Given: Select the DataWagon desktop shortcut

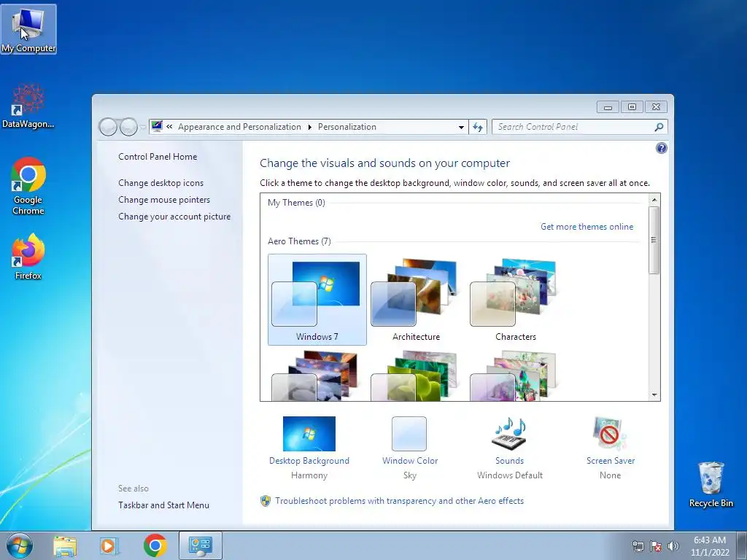Looking at the screenshot, I should 28,106.
